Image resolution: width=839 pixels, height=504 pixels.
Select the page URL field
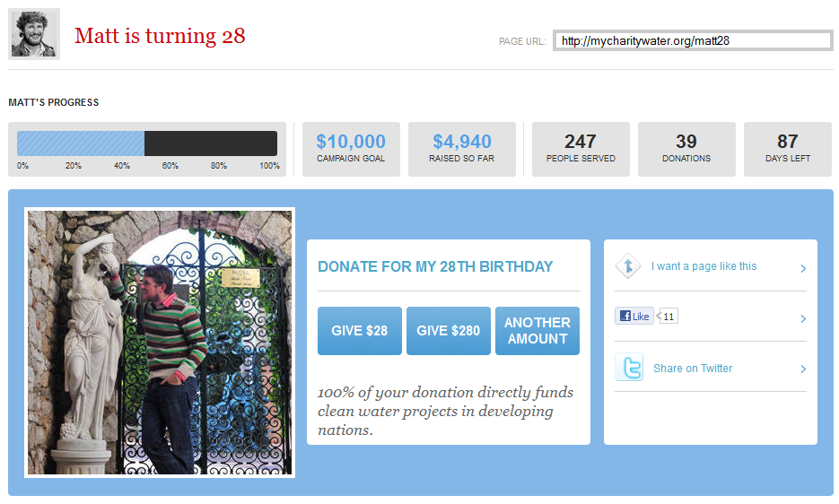693,40
